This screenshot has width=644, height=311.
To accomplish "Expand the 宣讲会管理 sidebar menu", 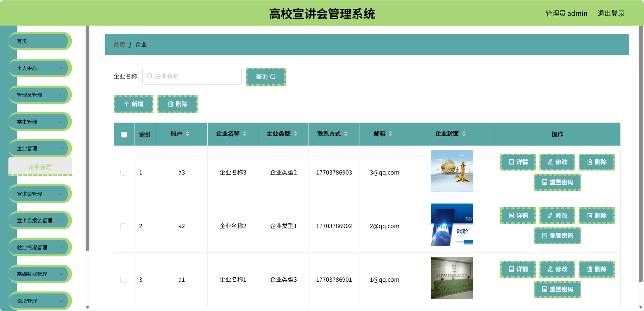I will (x=40, y=194).
